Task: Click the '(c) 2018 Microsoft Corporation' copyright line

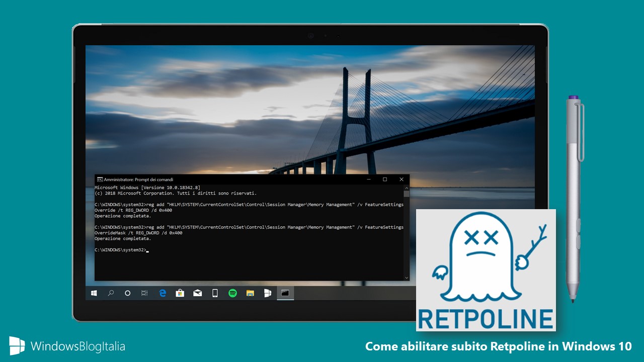Action: (x=176, y=193)
